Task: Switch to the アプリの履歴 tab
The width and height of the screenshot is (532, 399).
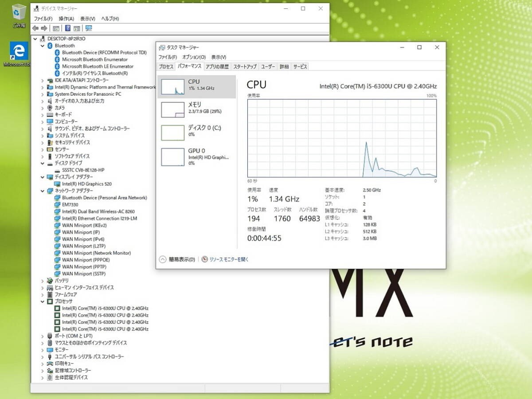Action: pyautogui.click(x=217, y=66)
